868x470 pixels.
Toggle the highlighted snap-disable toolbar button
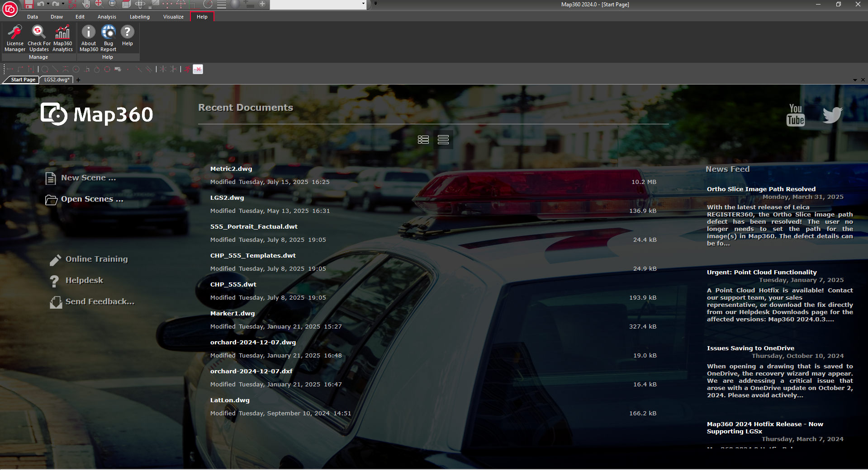click(x=198, y=69)
